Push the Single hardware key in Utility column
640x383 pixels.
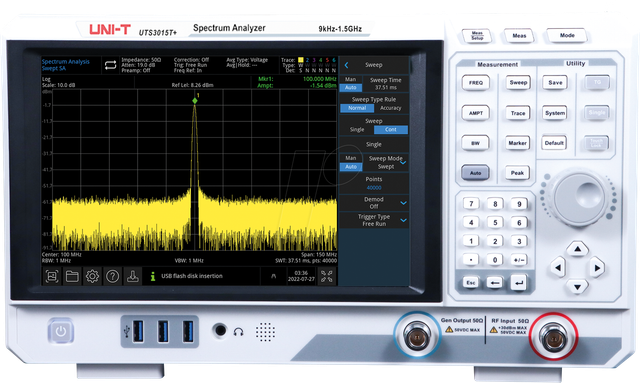pyautogui.click(x=597, y=113)
